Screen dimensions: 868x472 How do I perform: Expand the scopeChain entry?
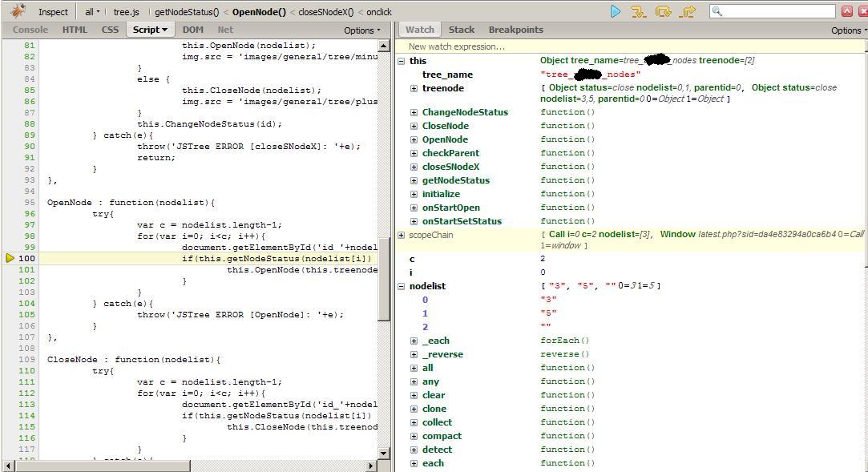tap(402, 235)
